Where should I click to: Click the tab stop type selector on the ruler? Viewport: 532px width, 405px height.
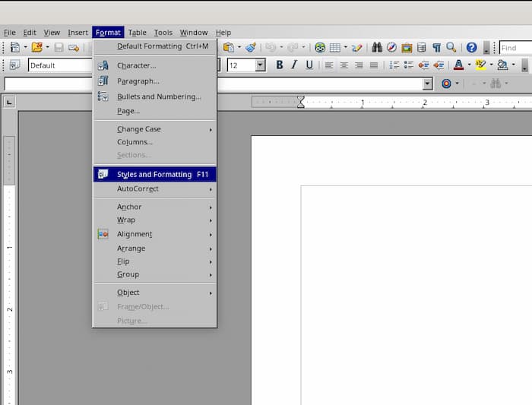(x=9, y=102)
